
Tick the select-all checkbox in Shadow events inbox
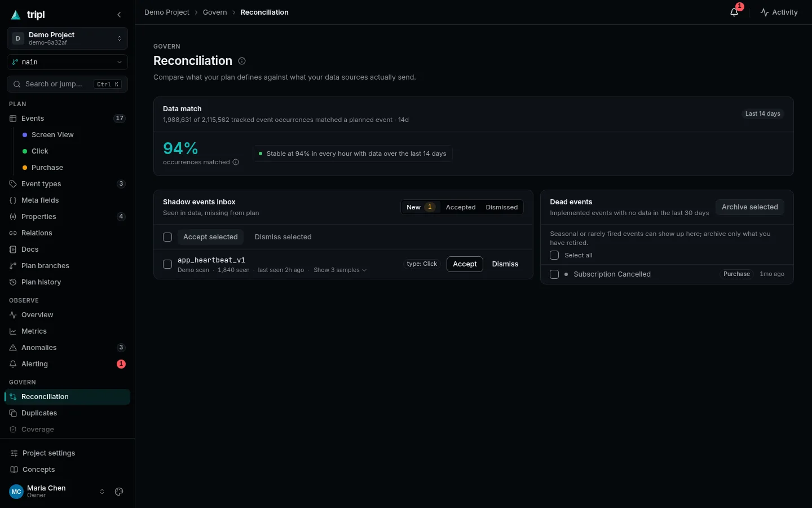pos(167,237)
